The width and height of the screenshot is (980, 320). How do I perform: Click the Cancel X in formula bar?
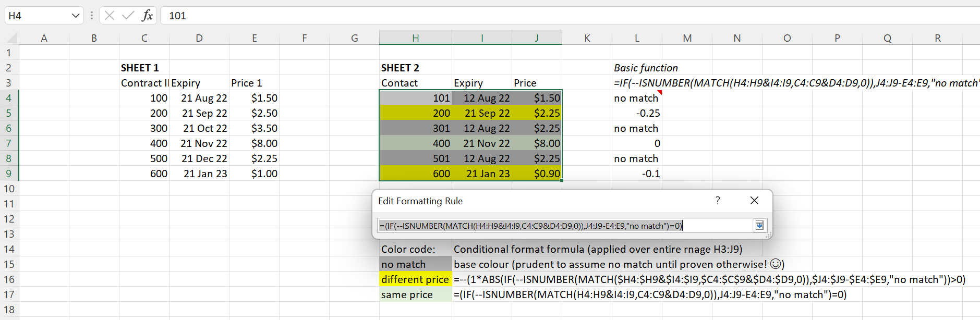click(x=109, y=16)
